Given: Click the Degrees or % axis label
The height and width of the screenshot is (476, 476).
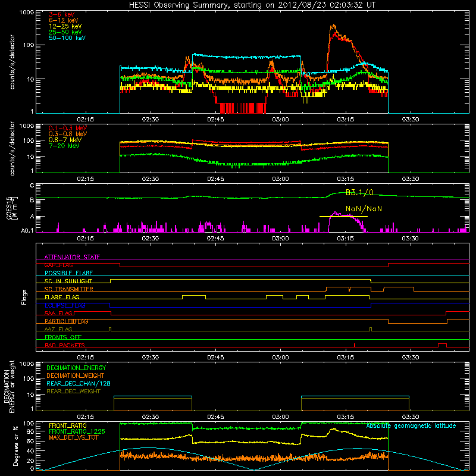Looking at the screenshot, I should pos(15,446).
